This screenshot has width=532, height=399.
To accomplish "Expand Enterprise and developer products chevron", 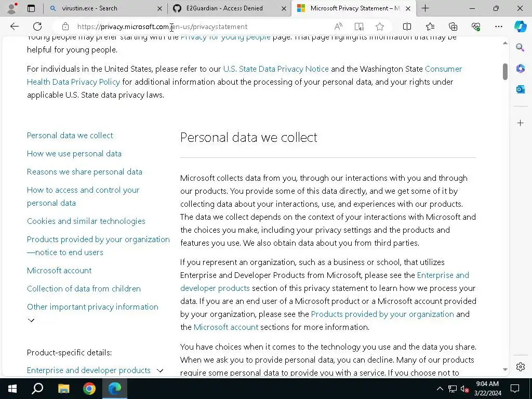I will (160, 371).
